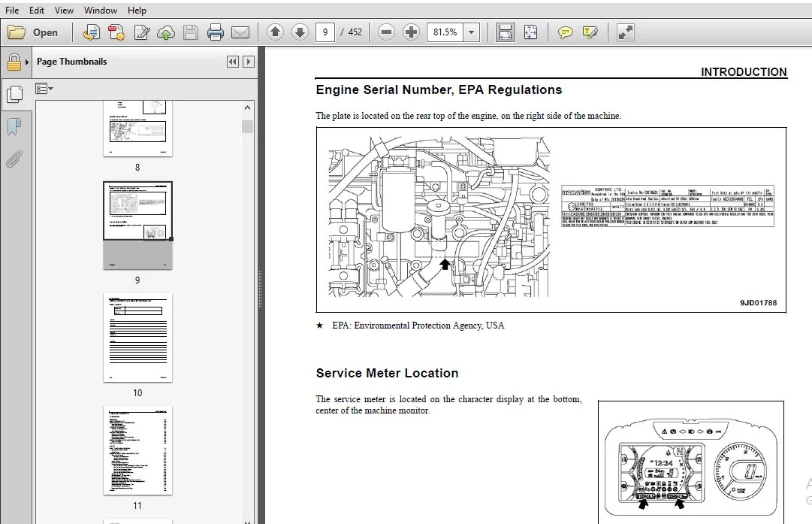Click the page label 8 under thumbnail

click(137, 168)
